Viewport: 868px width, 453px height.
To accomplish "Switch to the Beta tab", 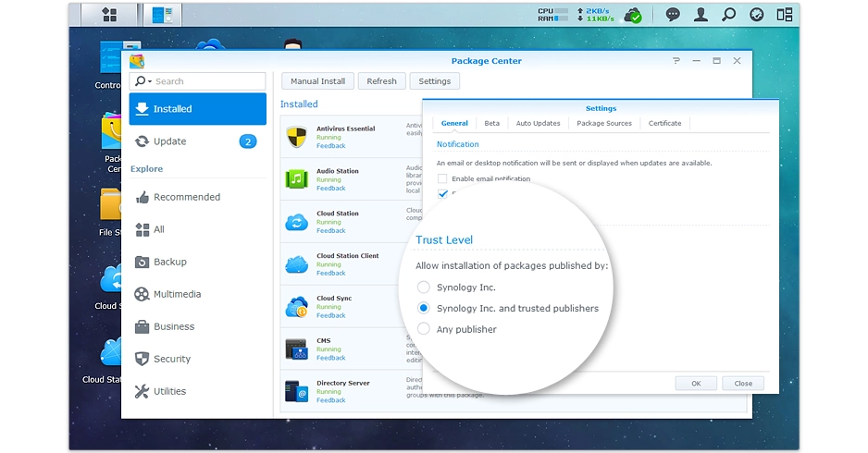I will pyautogui.click(x=491, y=123).
